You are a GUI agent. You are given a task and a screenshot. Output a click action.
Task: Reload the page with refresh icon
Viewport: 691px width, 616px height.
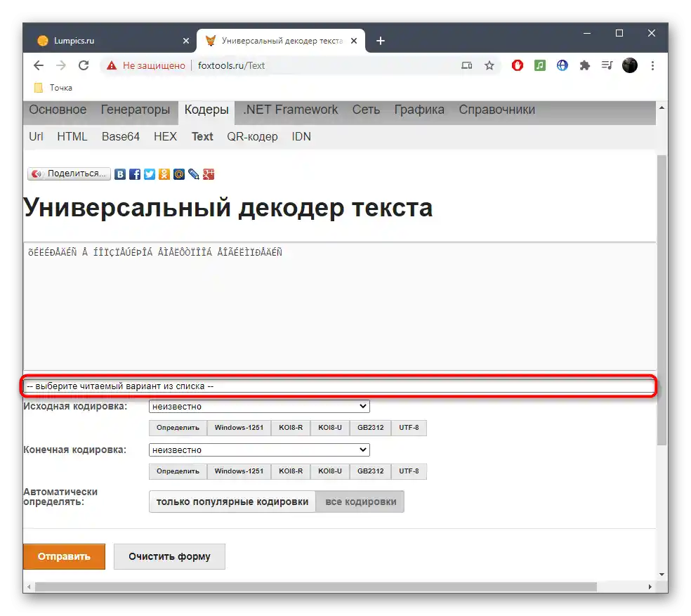pos(84,66)
